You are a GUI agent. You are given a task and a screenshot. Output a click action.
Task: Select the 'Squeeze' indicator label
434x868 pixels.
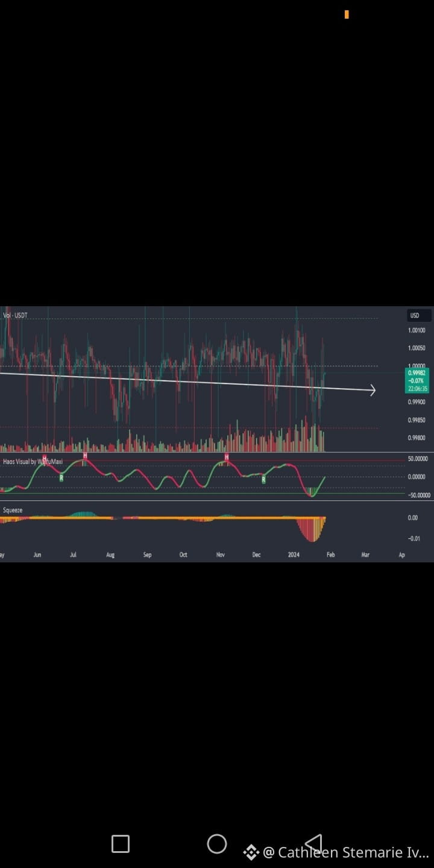13,510
